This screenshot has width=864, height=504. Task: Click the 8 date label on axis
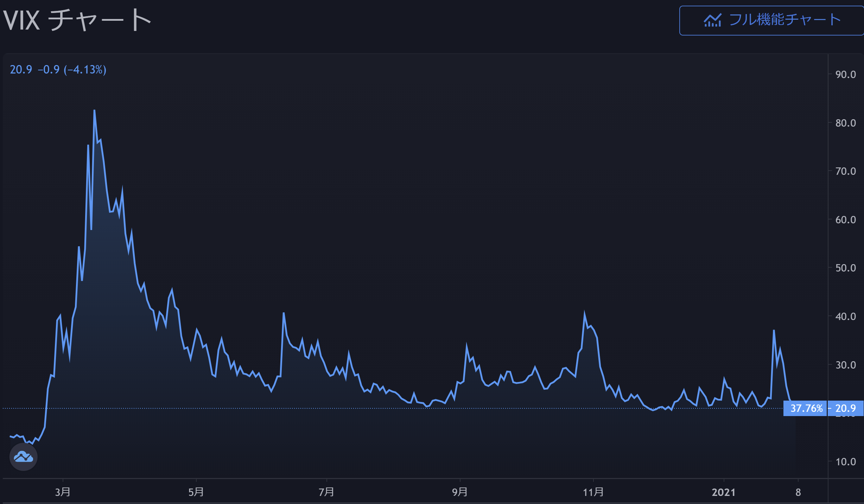(798, 492)
